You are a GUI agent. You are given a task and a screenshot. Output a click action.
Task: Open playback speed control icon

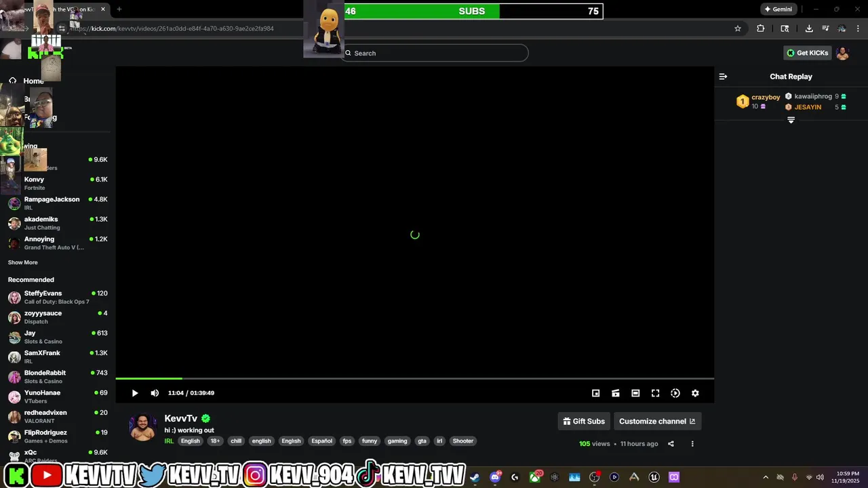(675, 393)
